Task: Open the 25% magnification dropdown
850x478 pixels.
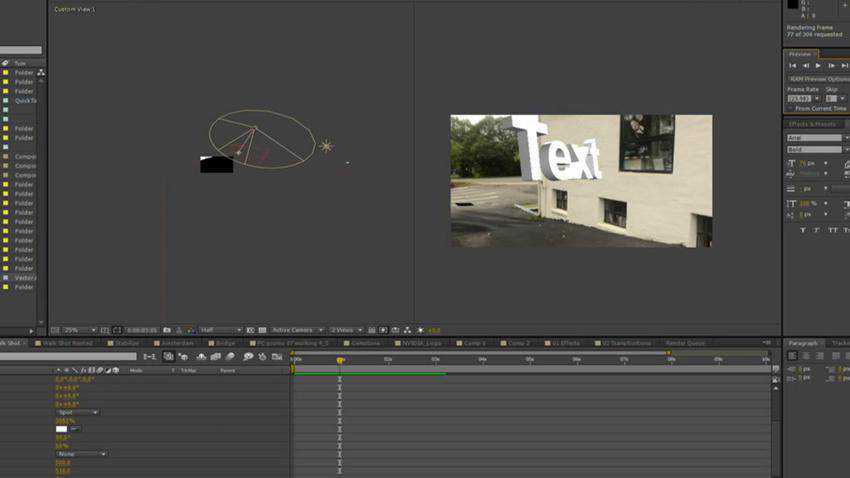Action: 80,330
